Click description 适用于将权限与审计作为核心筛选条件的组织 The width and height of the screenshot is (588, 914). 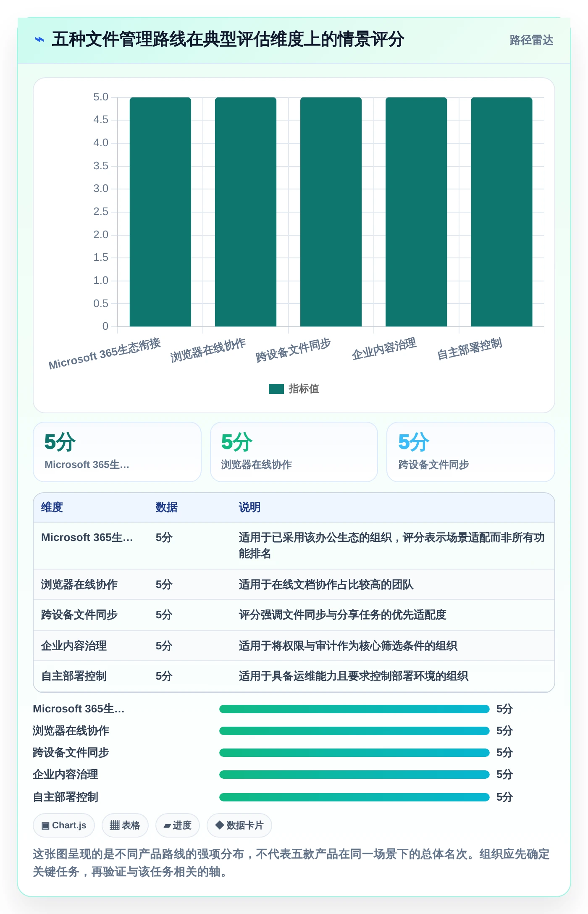pos(348,646)
